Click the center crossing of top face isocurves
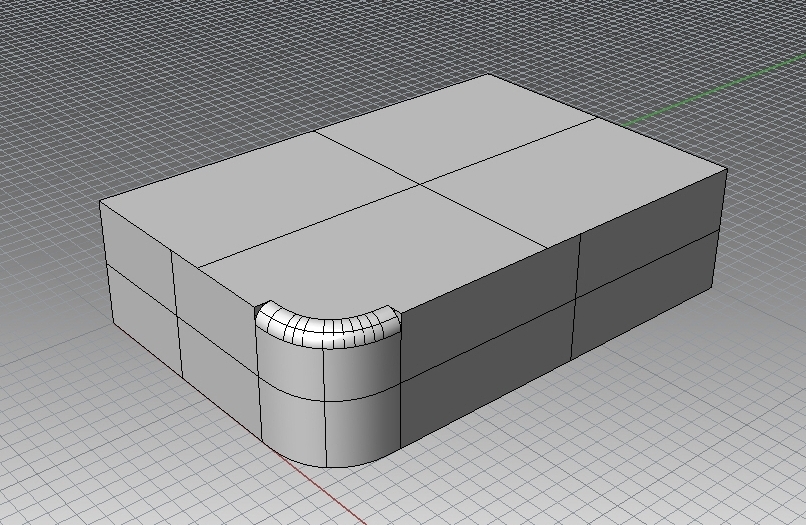 419,184
